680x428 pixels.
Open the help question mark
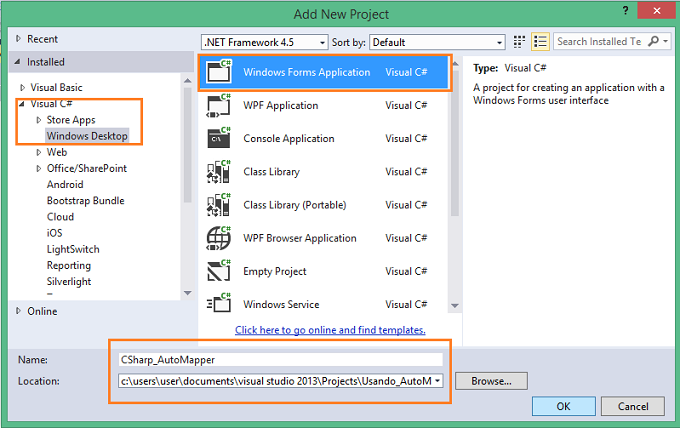click(625, 10)
